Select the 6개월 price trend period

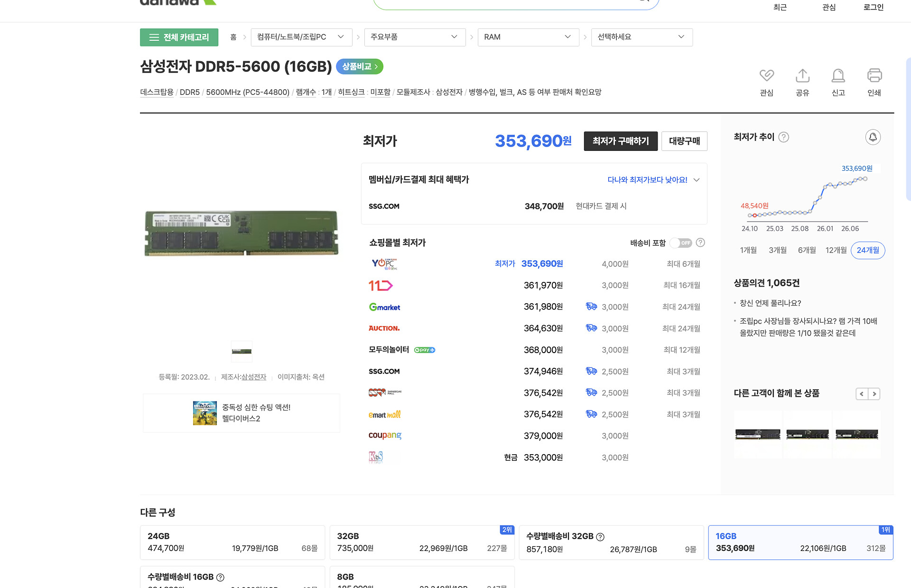pyautogui.click(x=807, y=250)
